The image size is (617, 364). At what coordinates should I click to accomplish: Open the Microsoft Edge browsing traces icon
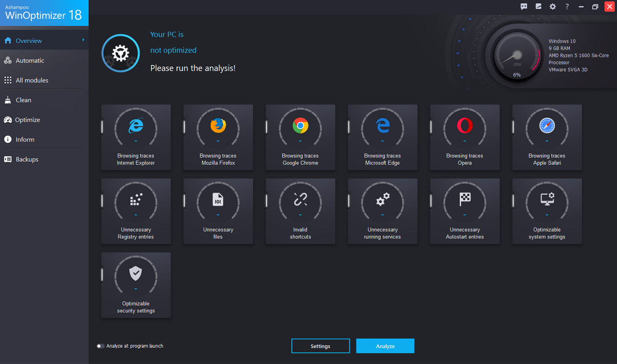pyautogui.click(x=383, y=126)
